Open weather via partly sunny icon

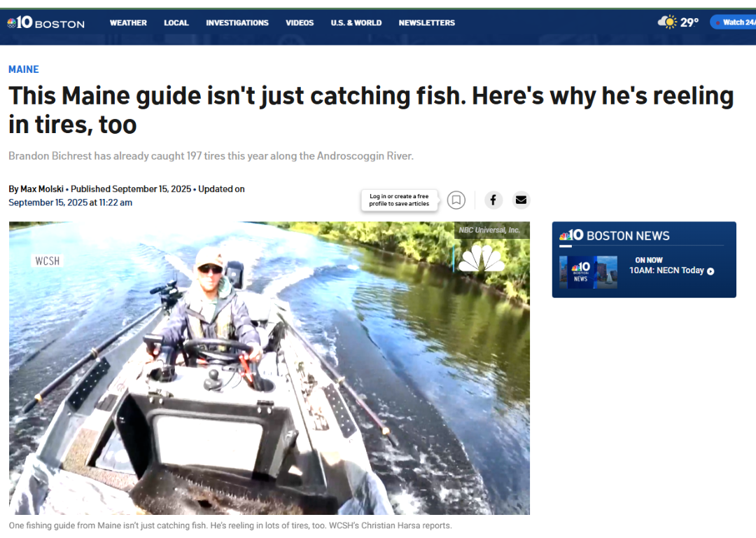point(668,22)
